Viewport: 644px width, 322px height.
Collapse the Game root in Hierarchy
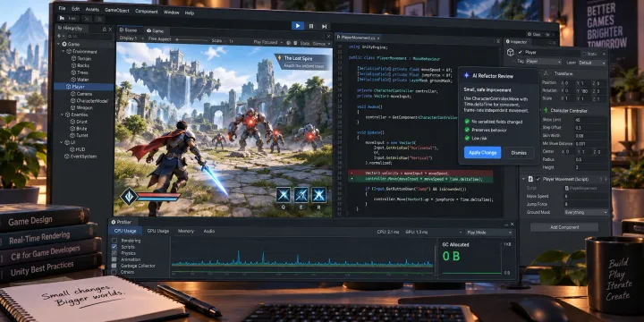click(x=58, y=44)
